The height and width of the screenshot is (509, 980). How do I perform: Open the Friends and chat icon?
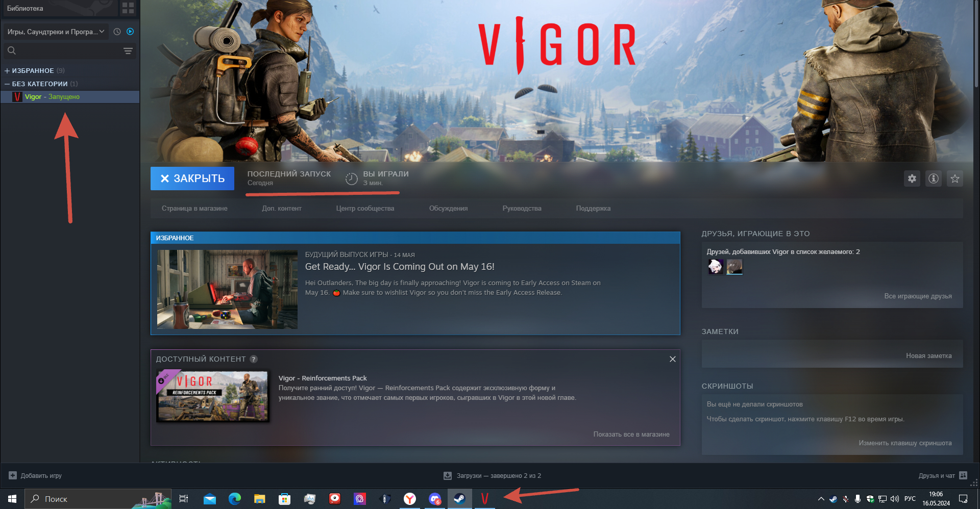[963, 475]
